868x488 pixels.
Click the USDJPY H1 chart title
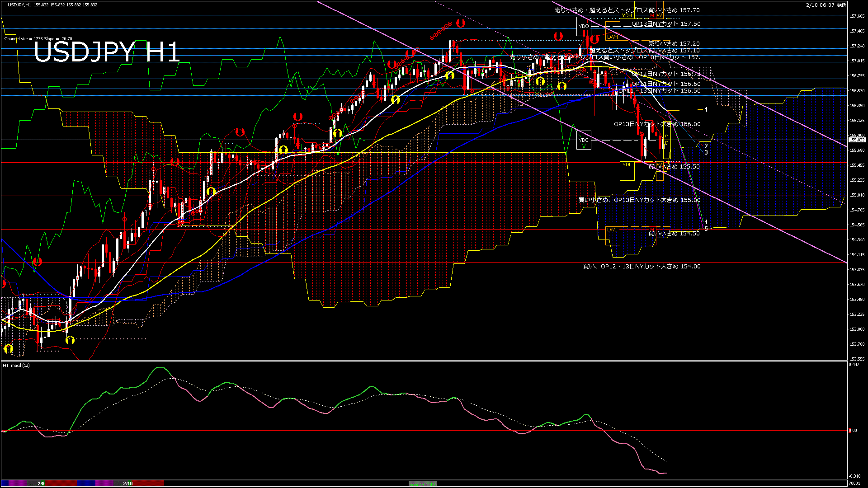(x=107, y=52)
